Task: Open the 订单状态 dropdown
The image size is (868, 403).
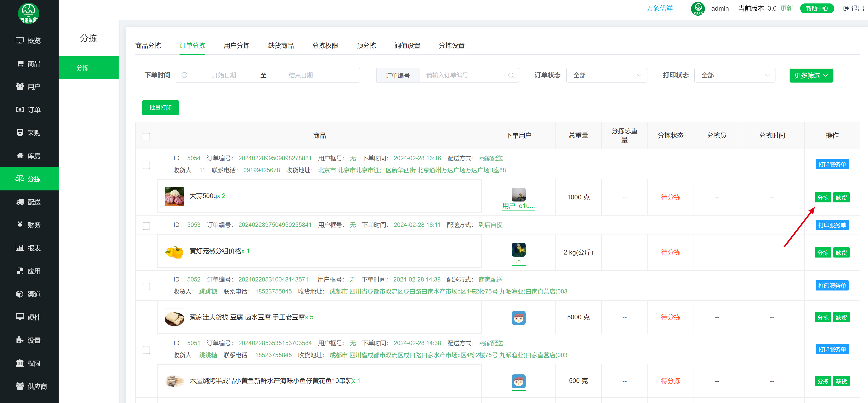Action: tap(606, 75)
